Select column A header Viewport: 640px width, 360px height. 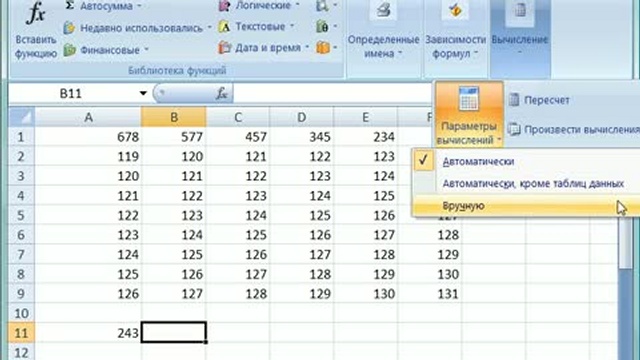click(88, 117)
